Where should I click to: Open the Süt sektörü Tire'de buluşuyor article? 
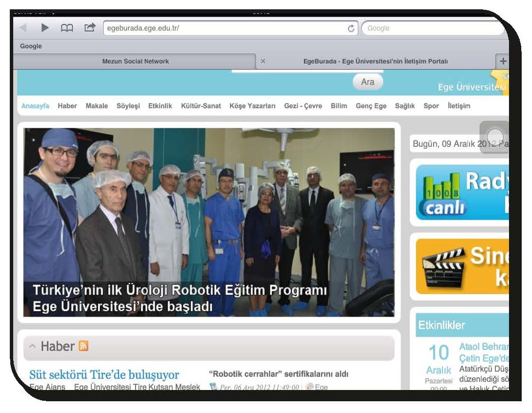pos(104,375)
